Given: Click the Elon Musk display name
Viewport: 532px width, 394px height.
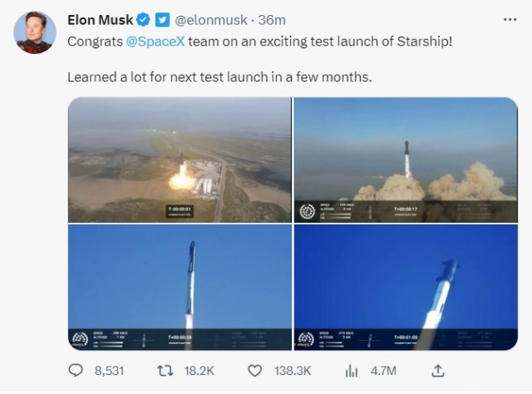Looking at the screenshot, I should coord(100,20).
